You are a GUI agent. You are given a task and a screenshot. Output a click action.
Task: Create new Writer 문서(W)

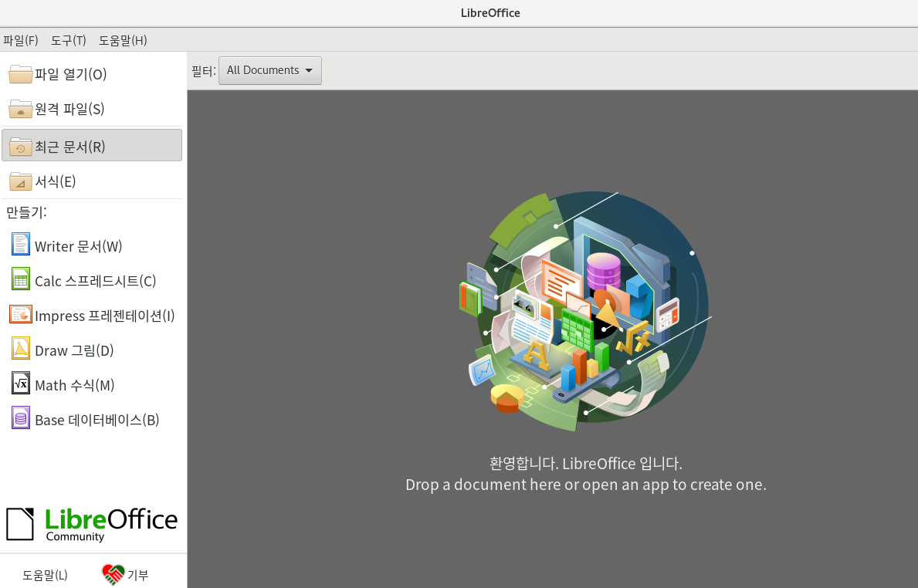pos(79,246)
